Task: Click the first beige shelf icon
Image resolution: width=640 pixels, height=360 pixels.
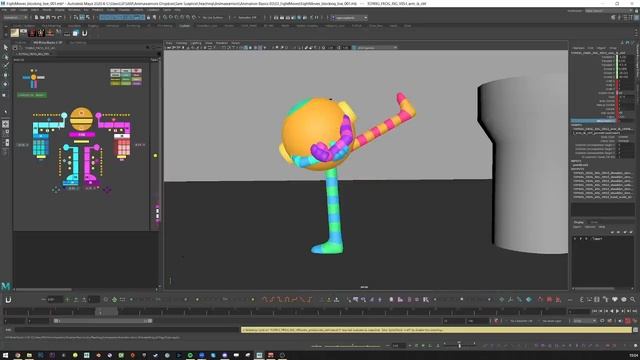Action: click(15, 33)
